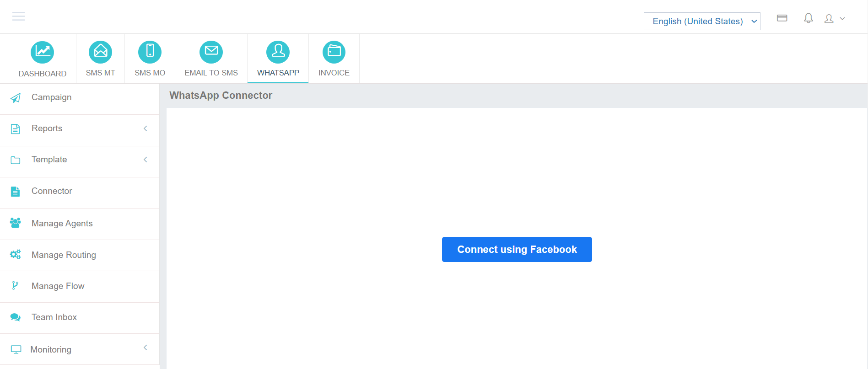Switch to the SMS MO tab label
Viewport: 868px width, 369px height.
pos(150,73)
